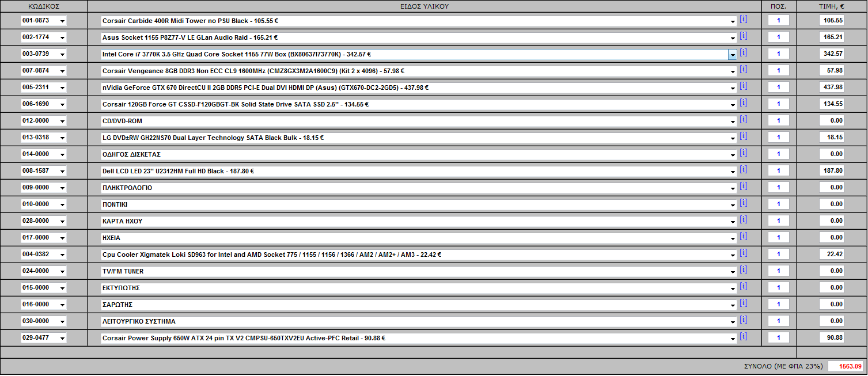
Task: Open info link for Xigmatek Loki cooler
Action: point(744,253)
